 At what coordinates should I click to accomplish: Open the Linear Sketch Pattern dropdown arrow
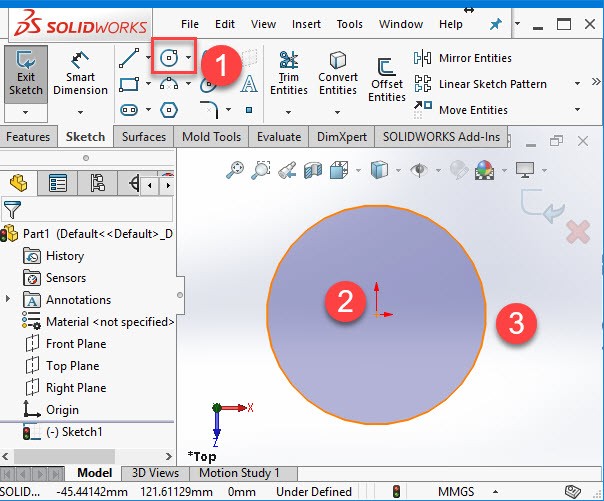(577, 84)
